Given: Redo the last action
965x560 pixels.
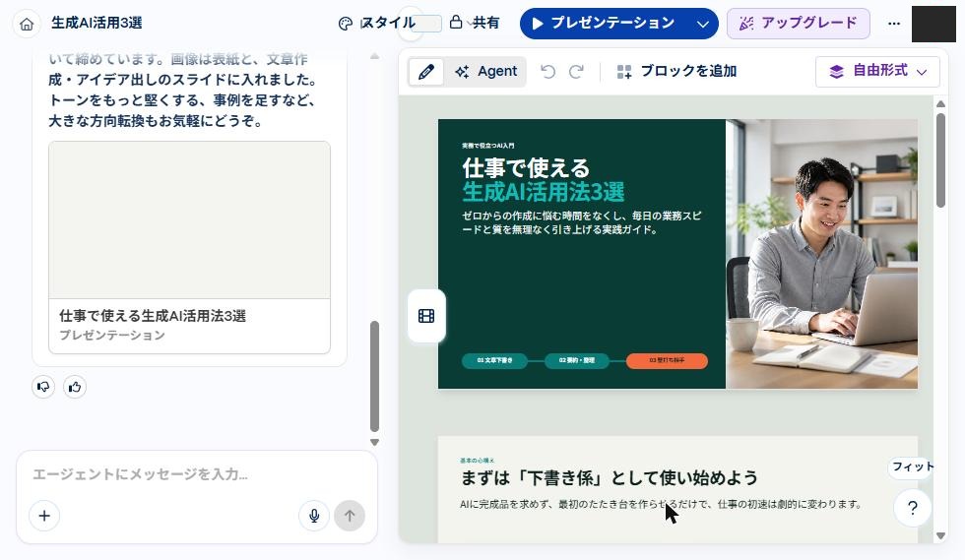Looking at the screenshot, I should [576, 72].
